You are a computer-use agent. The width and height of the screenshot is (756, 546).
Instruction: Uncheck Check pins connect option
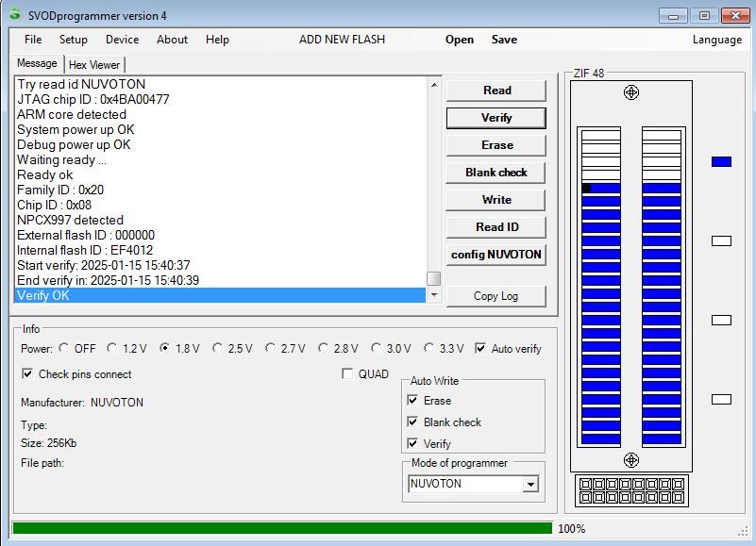[27, 374]
